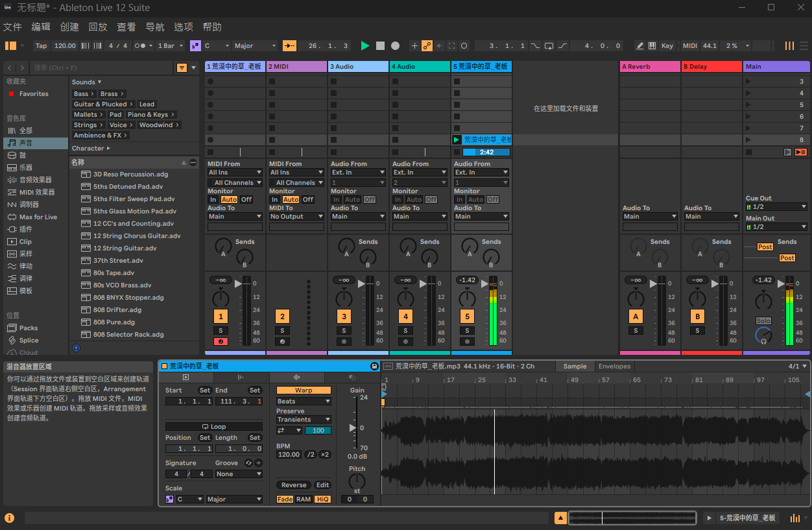The image size is (812, 530).
Task: Enable Key Map Mode switch
Action: tap(667, 46)
